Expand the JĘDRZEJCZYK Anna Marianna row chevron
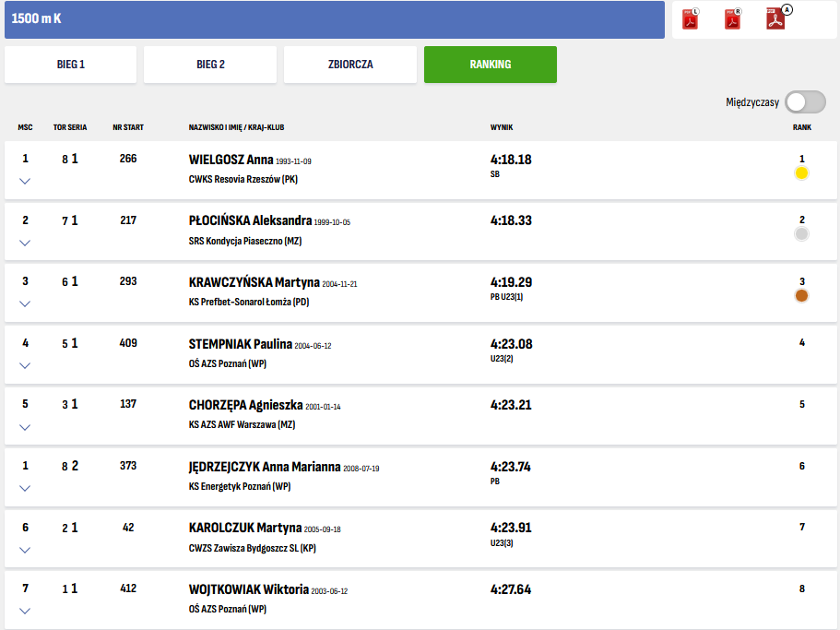This screenshot has height=630, width=840. (25, 488)
